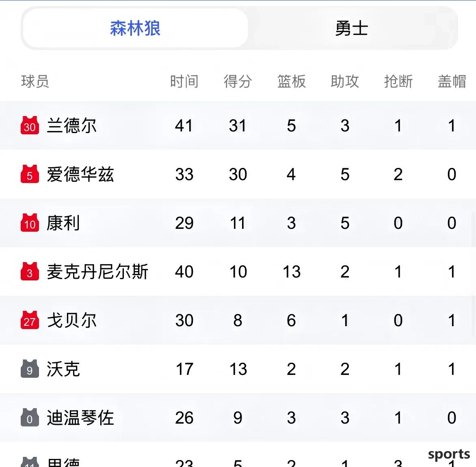This screenshot has width=476, height=467.
Task: Open player 麦克丹尼尔斯 profile
Action: [97, 271]
